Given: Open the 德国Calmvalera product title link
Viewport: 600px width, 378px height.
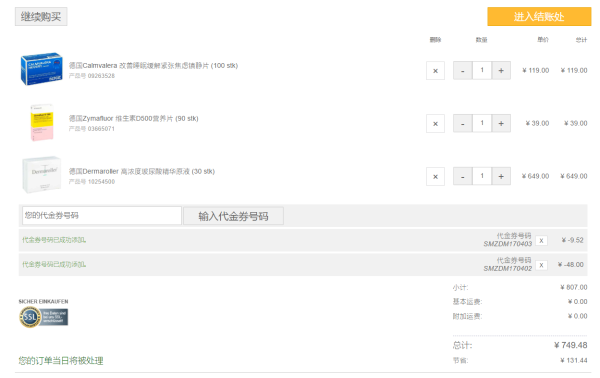Looking at the screenshot, I should [153, 65].
